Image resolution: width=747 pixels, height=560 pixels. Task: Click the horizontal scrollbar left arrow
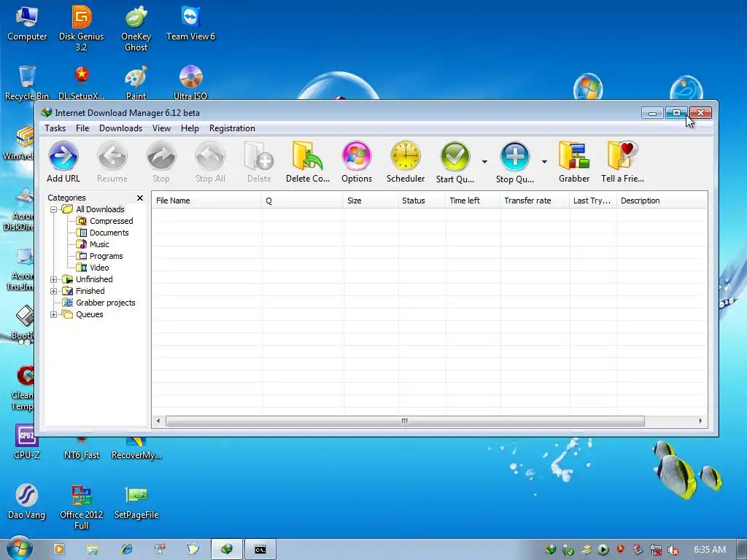tap(158, 421)
